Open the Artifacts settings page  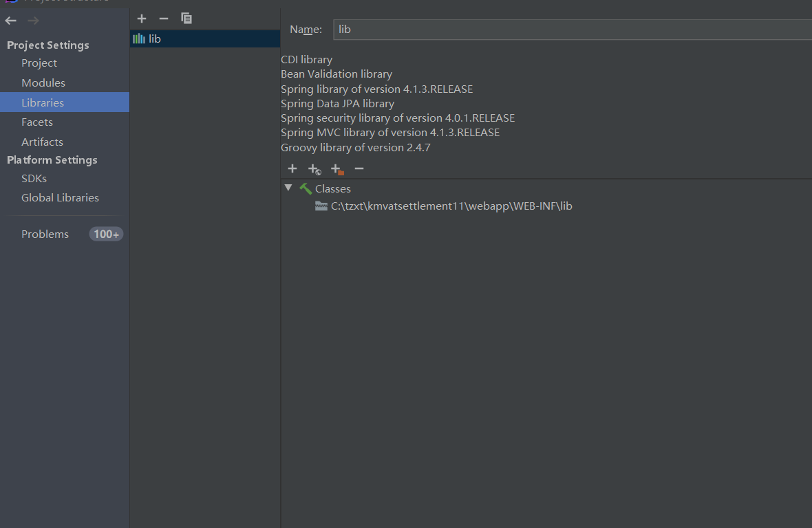pyautogui.click(x=42, y=142)
